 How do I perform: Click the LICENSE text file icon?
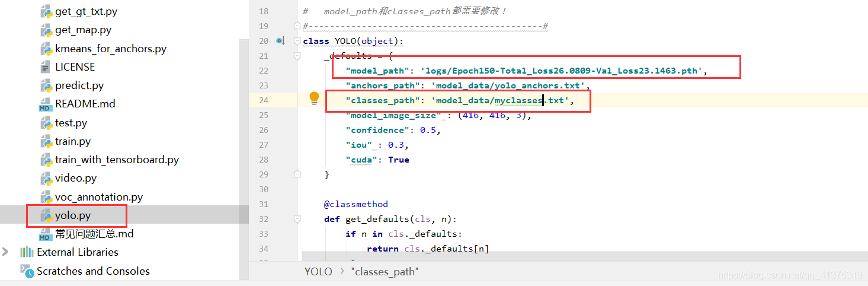(x=46, y=67)
